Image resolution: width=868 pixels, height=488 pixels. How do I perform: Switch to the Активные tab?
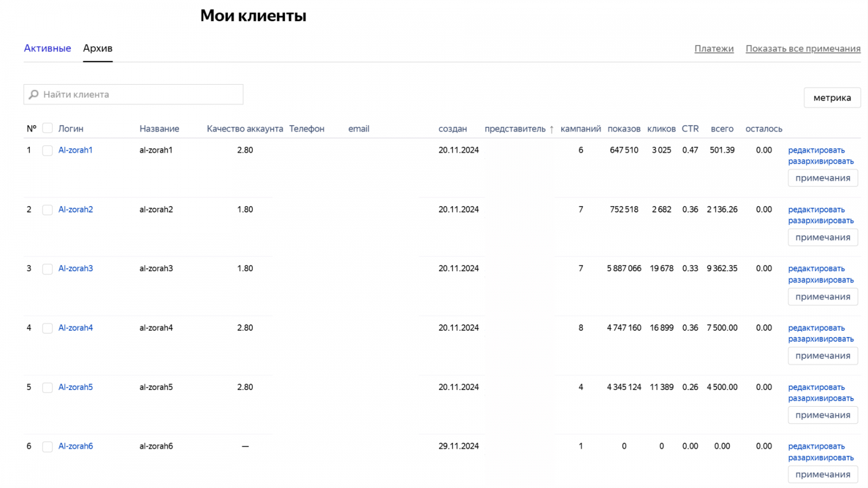[x=47, y=48]
